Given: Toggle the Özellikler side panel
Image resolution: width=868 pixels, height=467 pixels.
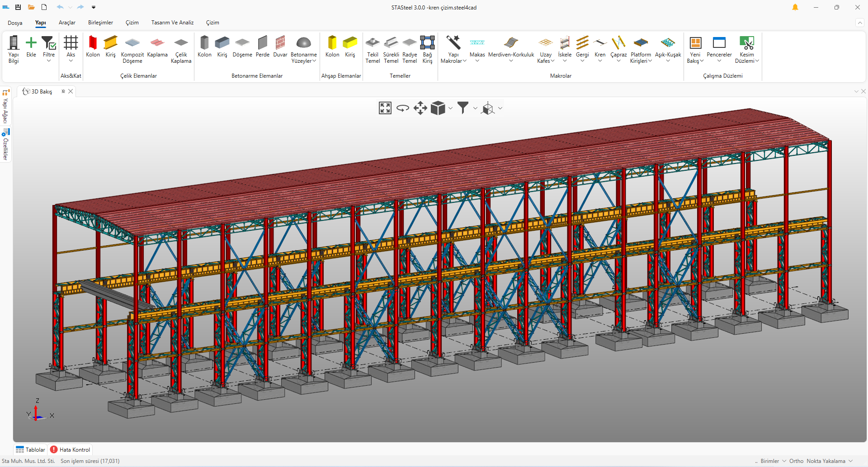Looking at the screenshot, I should click(5, 145).
